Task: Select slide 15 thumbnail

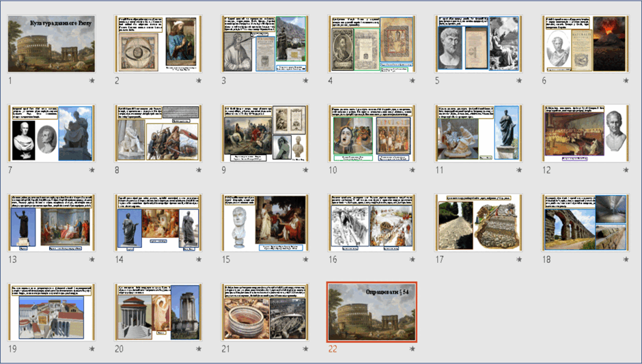Action: [x=265, y=223]
